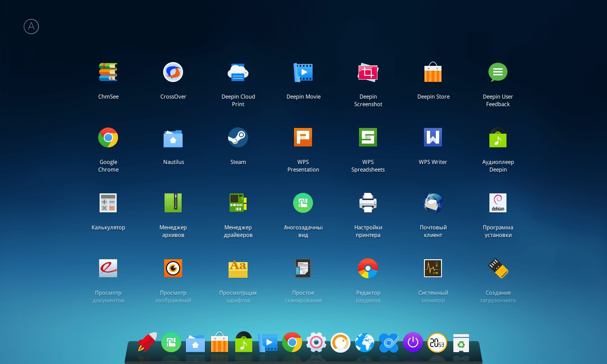The height and width of the screenshot is (364, 607).
Task: Open Deepin Movie from the dock
Action: (x=268, y=342)
